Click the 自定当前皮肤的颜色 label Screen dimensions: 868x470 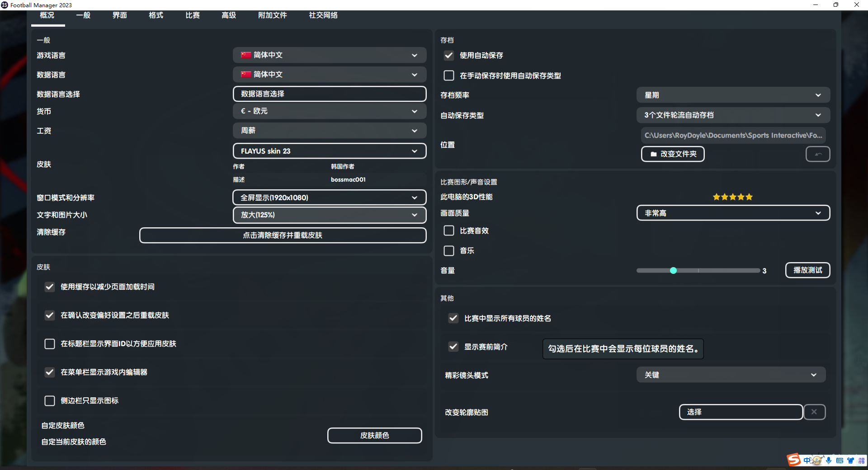pos(74,442)
